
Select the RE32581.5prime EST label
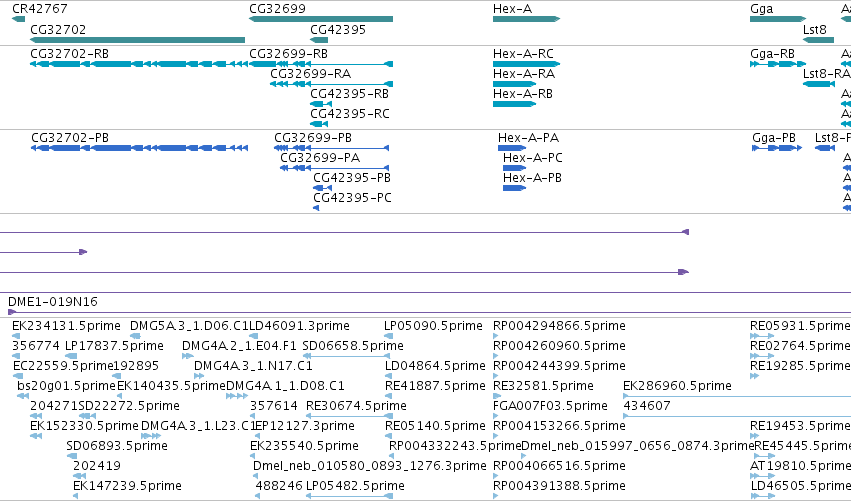pos(543,386)
